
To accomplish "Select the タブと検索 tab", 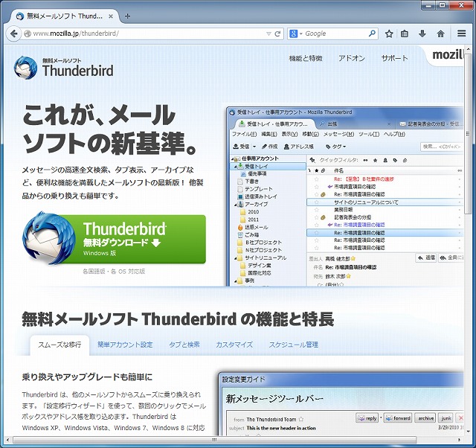I will (x=184, y=345).
